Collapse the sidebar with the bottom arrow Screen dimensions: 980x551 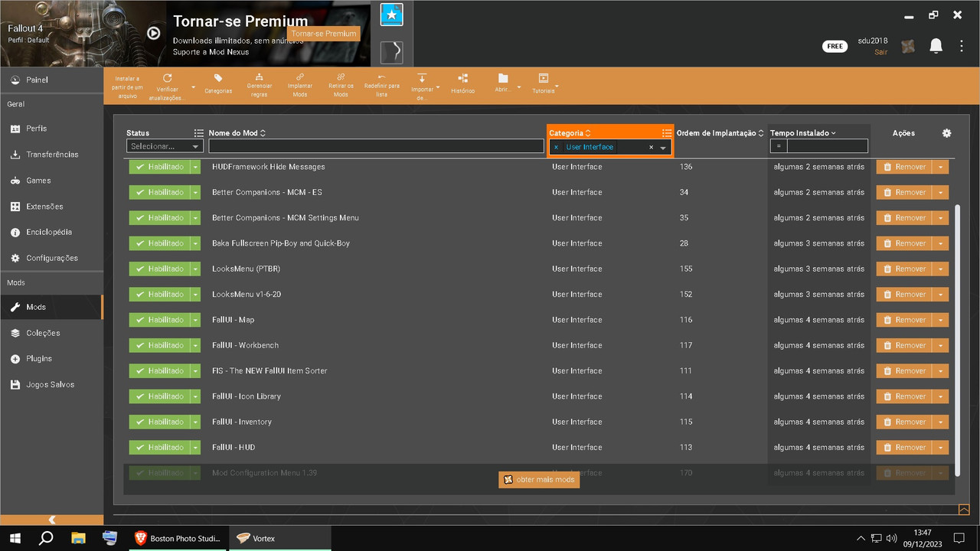51,520
